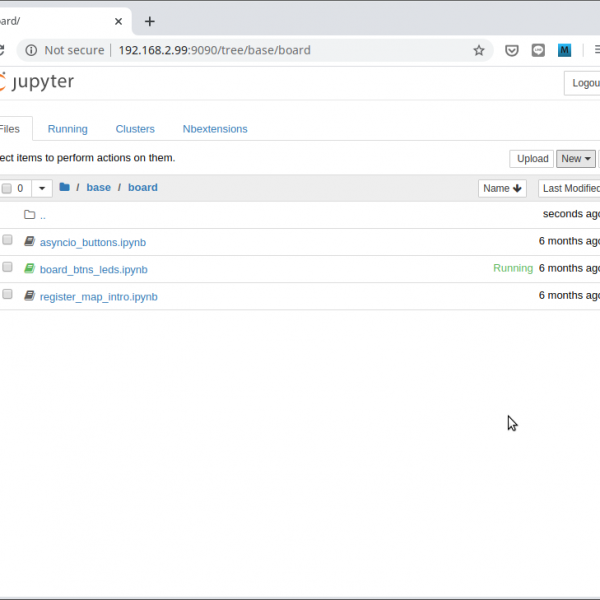The width and height of the screenshot is (600, 600).
Task: Click the parent directory folder icon
Action: [x=30, y=215]
